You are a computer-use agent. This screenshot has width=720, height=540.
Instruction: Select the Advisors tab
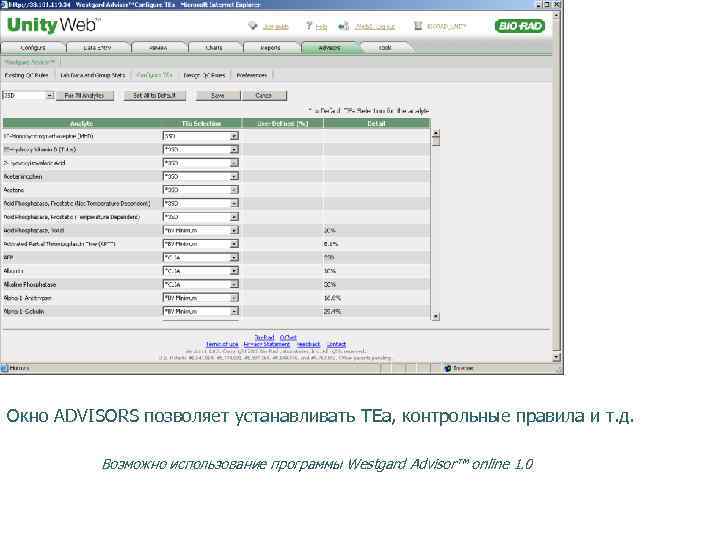tap(330, 48)
